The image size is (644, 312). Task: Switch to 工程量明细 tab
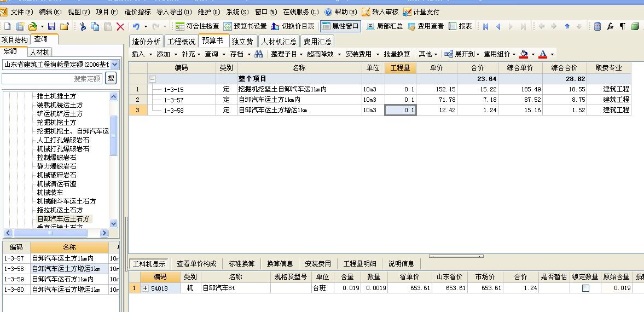(360, 263)
